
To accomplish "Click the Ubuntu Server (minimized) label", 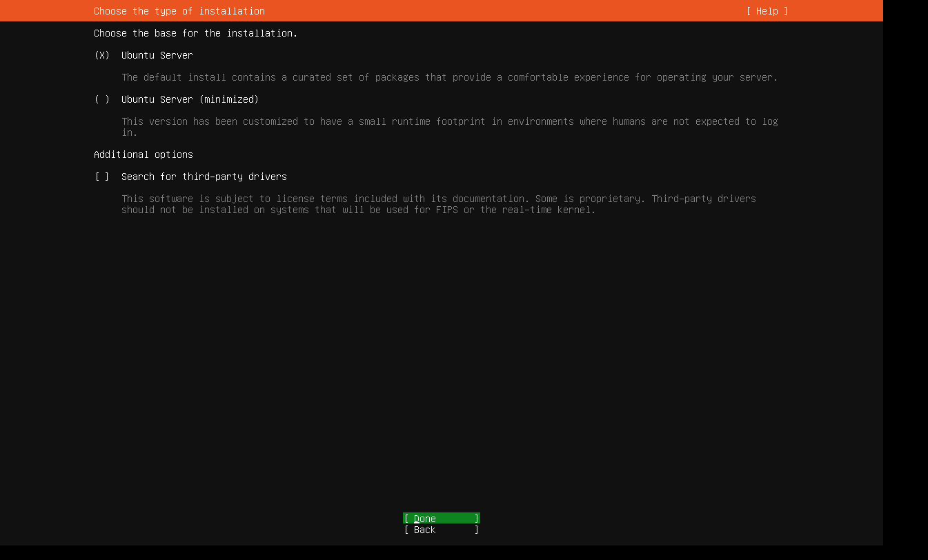I will click(x=190, y=99).
